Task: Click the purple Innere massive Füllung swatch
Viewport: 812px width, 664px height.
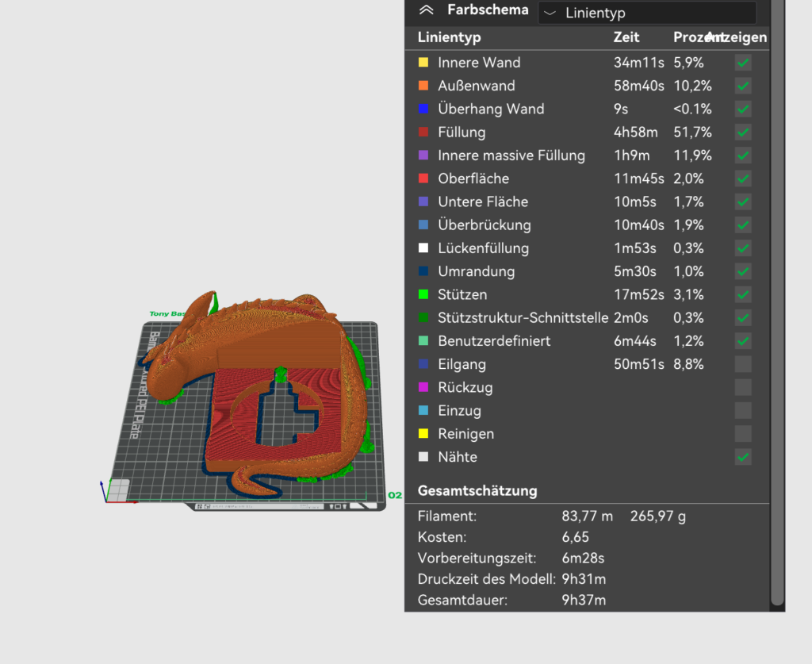Action: (x=423, y=155)
